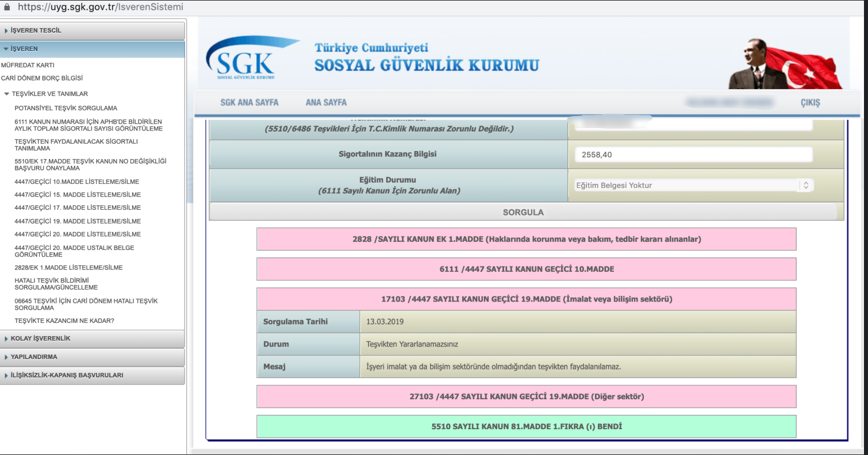Screen dimensions: 868x455
Task: Expand İŞVEREN TESCİL section
Action: 93,30
